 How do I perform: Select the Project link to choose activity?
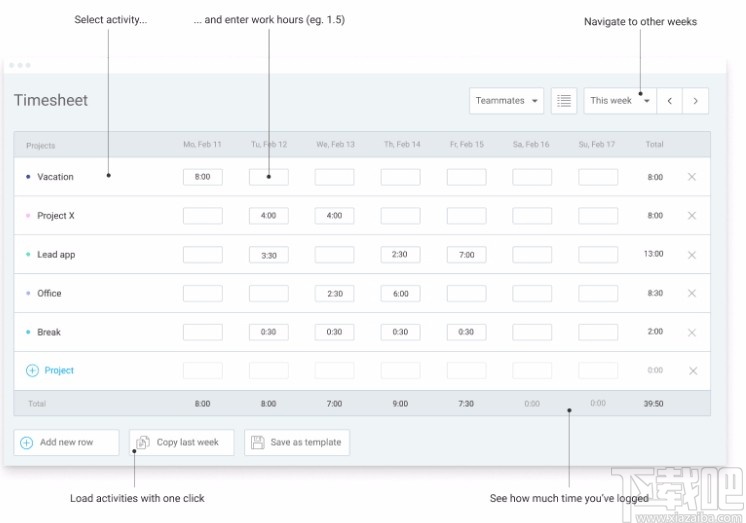pos(59,371)
